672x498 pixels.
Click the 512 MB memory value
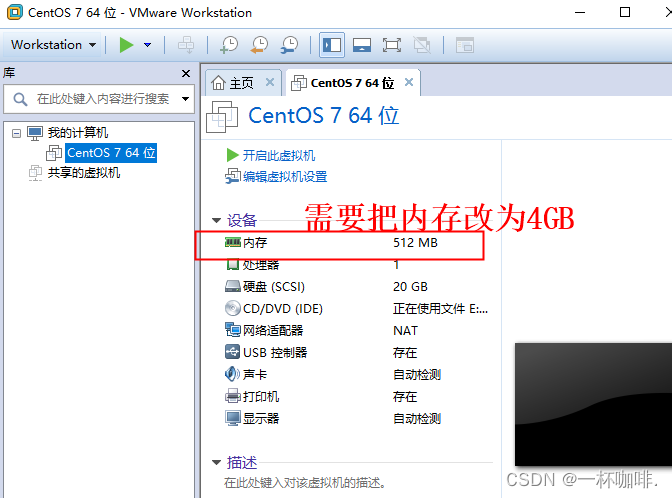[415, 243]
